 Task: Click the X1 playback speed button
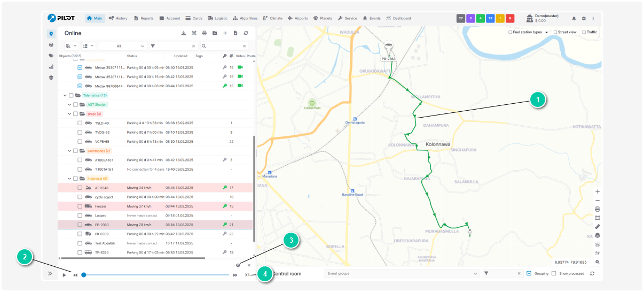click(247, 275)
